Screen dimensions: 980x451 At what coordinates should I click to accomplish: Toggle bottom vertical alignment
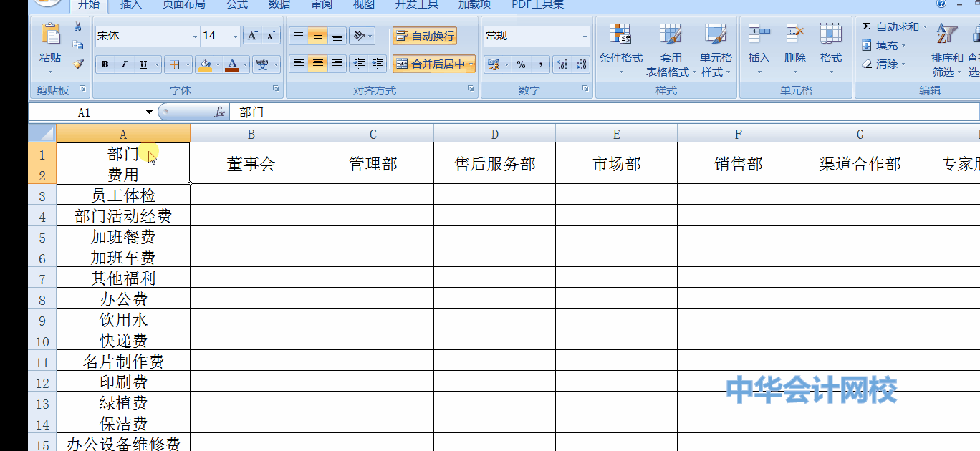pyautogui.click(x=337, y=36)
